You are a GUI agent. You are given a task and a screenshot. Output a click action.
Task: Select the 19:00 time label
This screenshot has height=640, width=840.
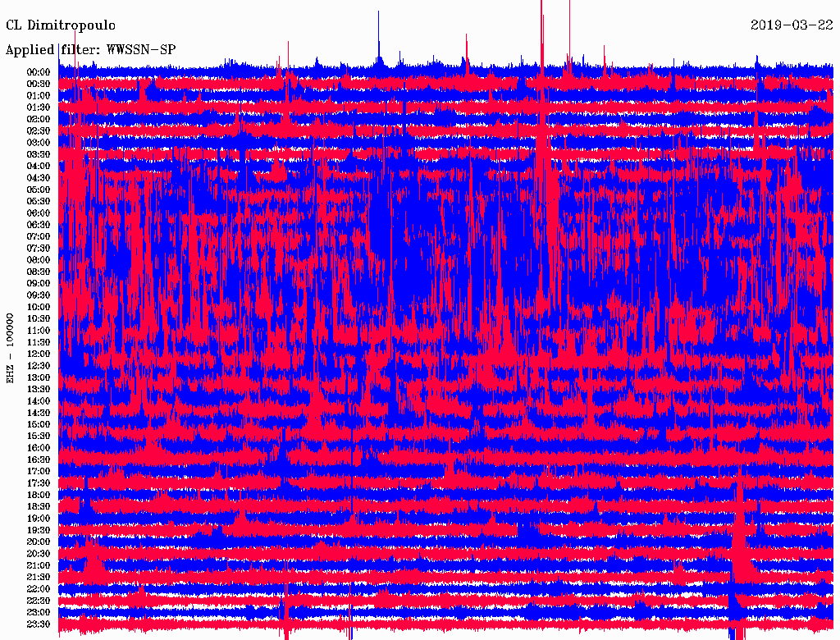[39, 519]
